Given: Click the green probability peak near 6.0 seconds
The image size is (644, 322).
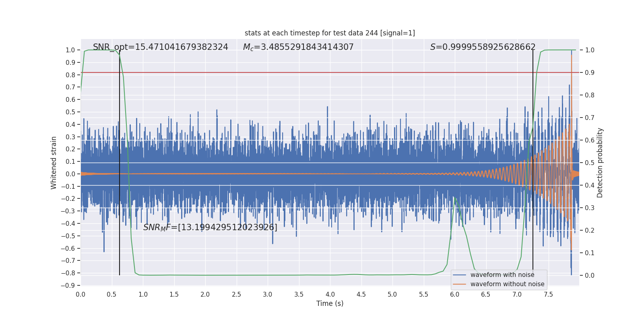Looking at the screenshot, I should (455, 198).
